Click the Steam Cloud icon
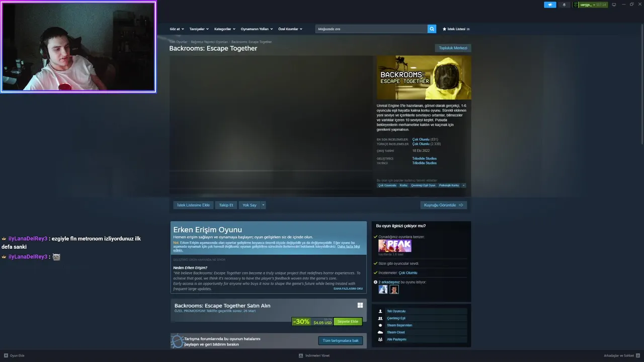Image resolution: width=644 pixels, height=362 pixels. [380, 332]
